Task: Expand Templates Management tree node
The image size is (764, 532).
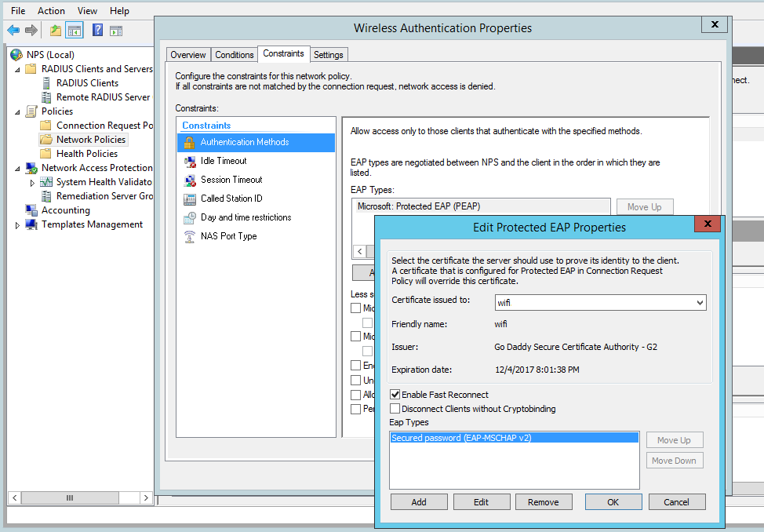Action: [x=18, y=225]
